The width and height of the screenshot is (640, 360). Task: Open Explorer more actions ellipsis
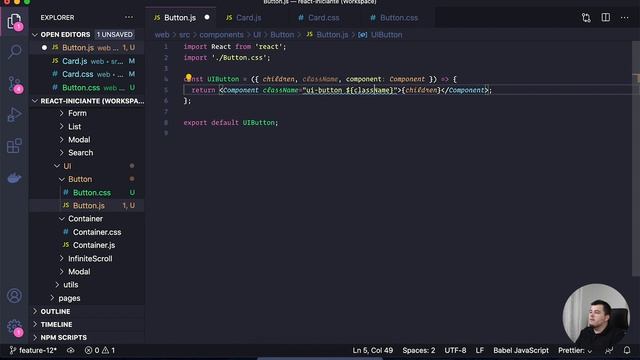tap(129, 18)
